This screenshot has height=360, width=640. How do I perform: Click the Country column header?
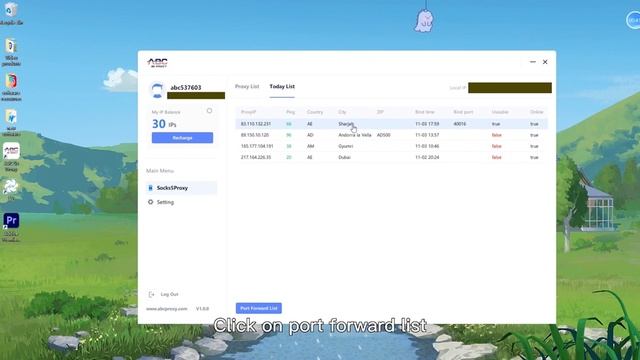coord(315,112)
